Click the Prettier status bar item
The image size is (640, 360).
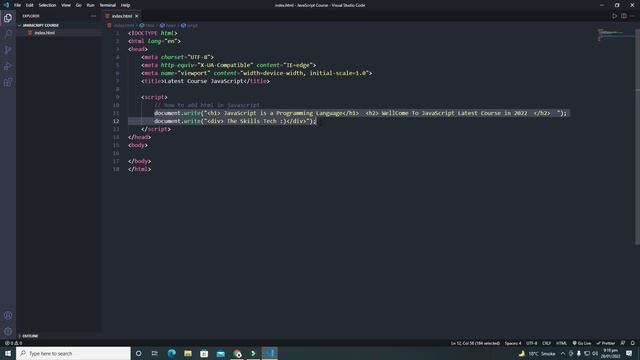[x=606, y=343]
